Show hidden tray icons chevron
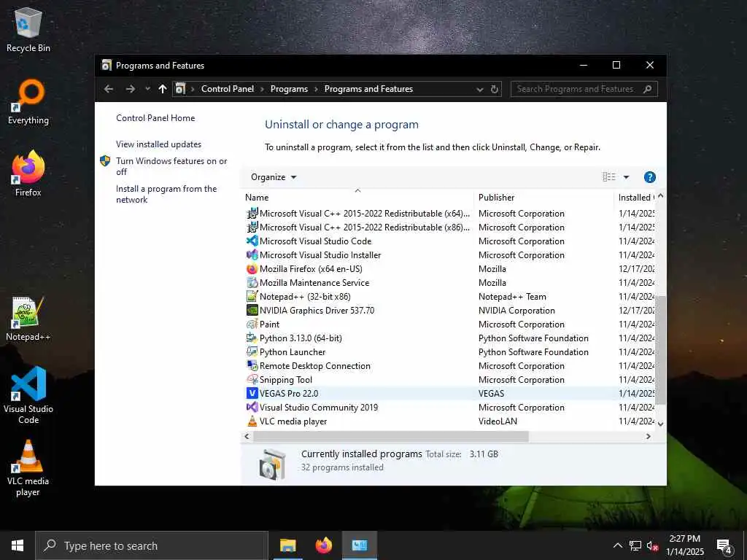This screenshot has width=747, height=560. (x=617, y=545)
